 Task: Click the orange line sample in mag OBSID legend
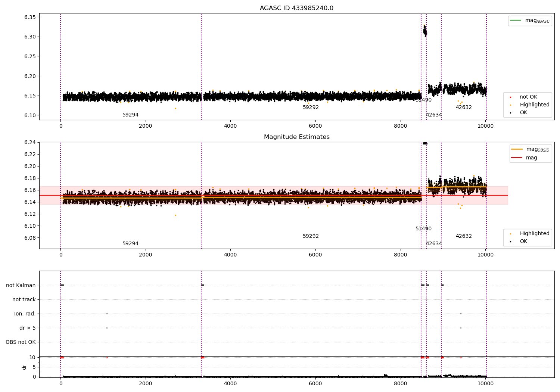point(517,149)
